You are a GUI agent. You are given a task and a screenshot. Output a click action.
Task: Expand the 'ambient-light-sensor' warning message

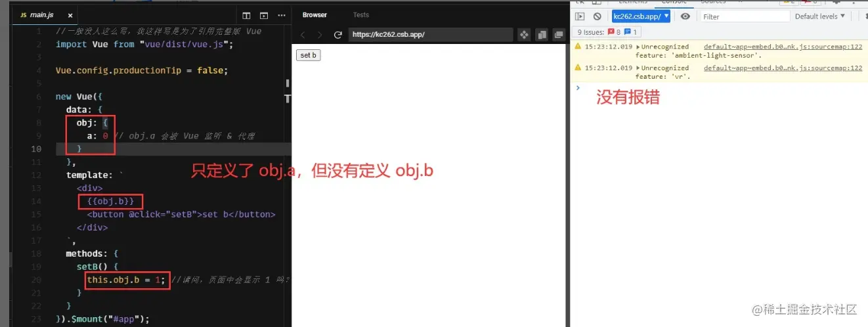[639, 47]
